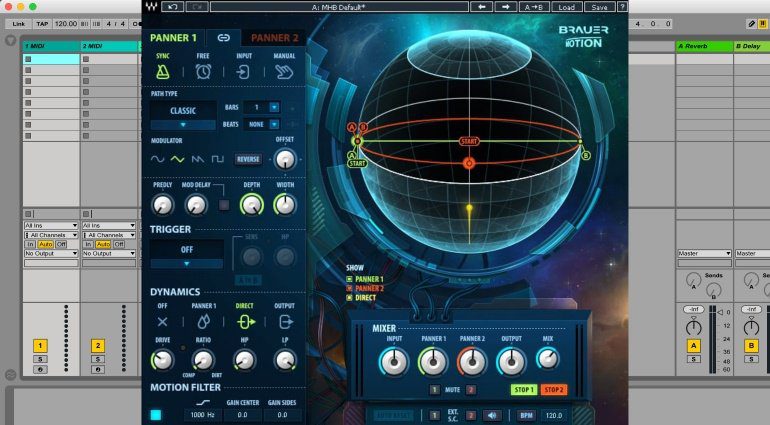Open track 2 No Output dropdown
Viewport: 770px width, 425px height.
[x=109, y=254]
